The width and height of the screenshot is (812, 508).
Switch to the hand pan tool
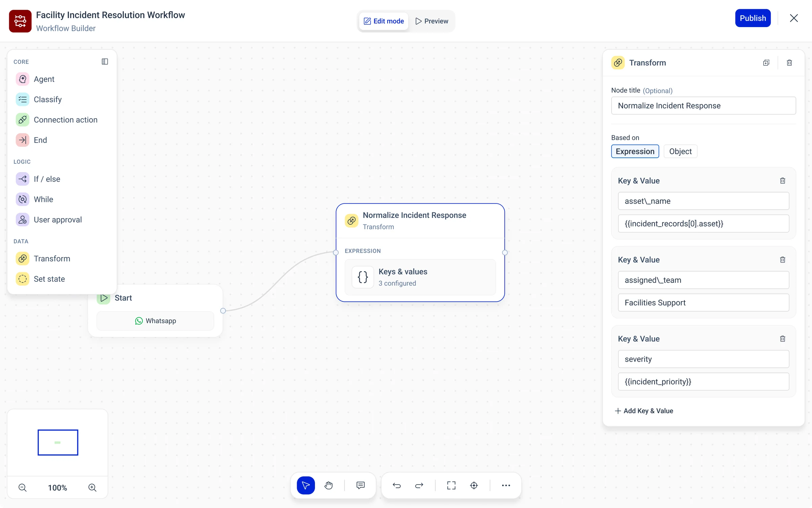(329, 485)
